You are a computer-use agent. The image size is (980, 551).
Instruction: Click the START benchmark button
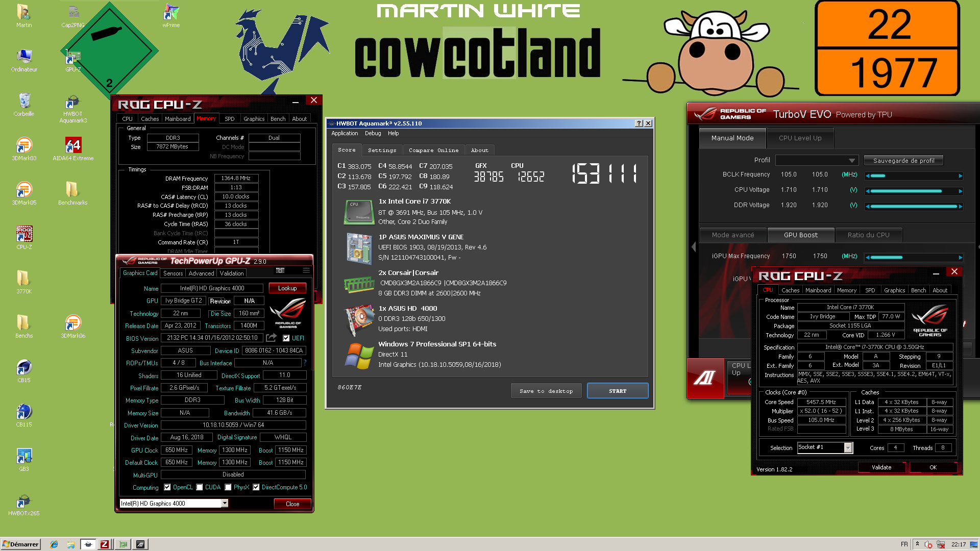pyautogui.click(x=618, y=391)
